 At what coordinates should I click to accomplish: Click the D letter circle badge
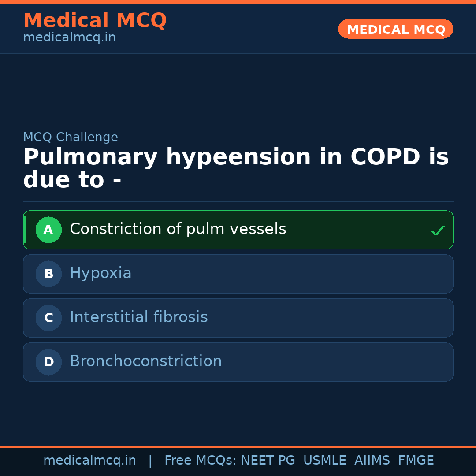(48, 362)
